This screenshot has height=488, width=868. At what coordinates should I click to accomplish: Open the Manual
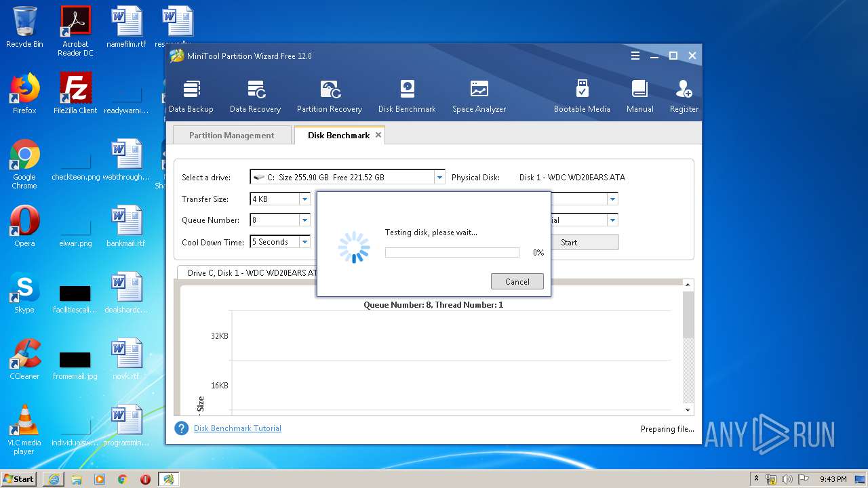[639, 96]
